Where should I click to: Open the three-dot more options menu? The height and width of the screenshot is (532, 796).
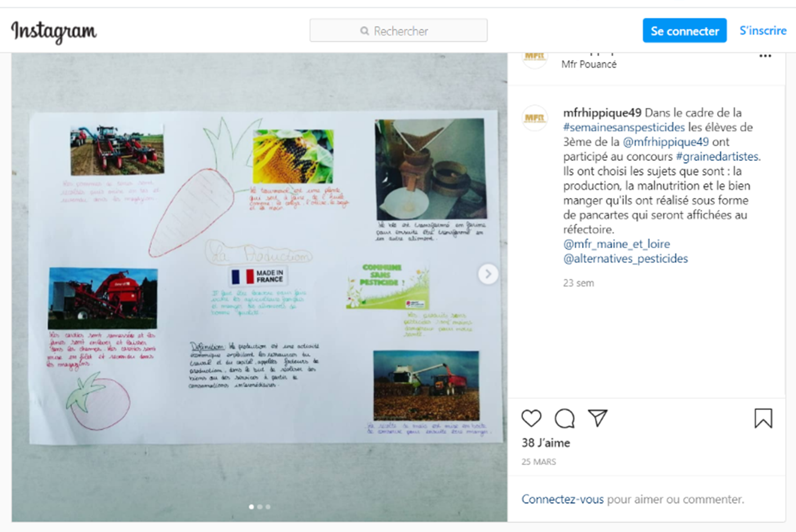[x=765, y=56]
